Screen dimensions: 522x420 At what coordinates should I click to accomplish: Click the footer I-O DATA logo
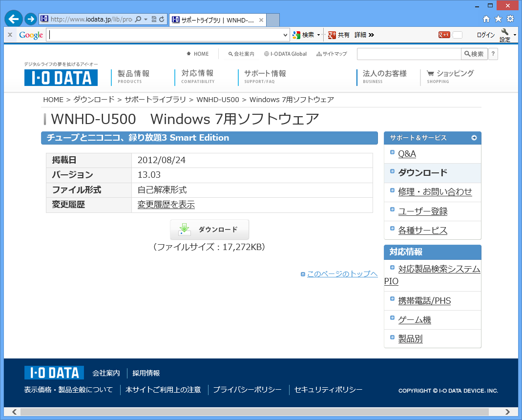54,373
